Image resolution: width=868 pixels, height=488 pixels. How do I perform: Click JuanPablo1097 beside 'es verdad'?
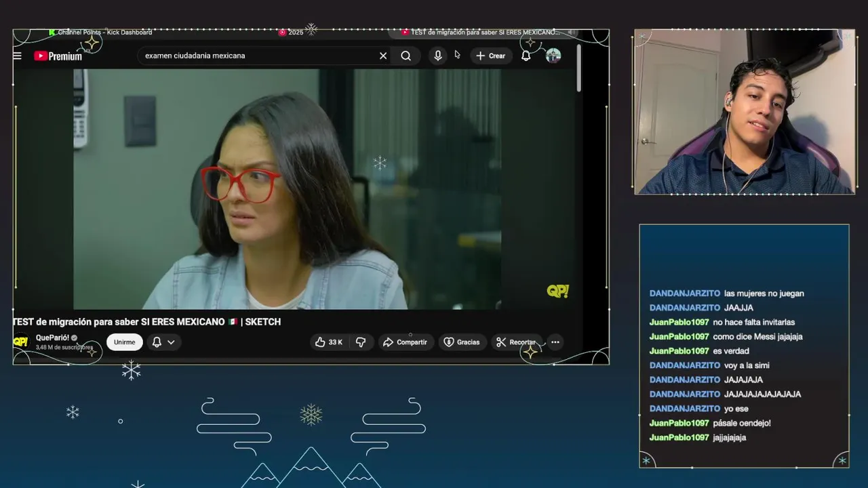tap(679, 350)
